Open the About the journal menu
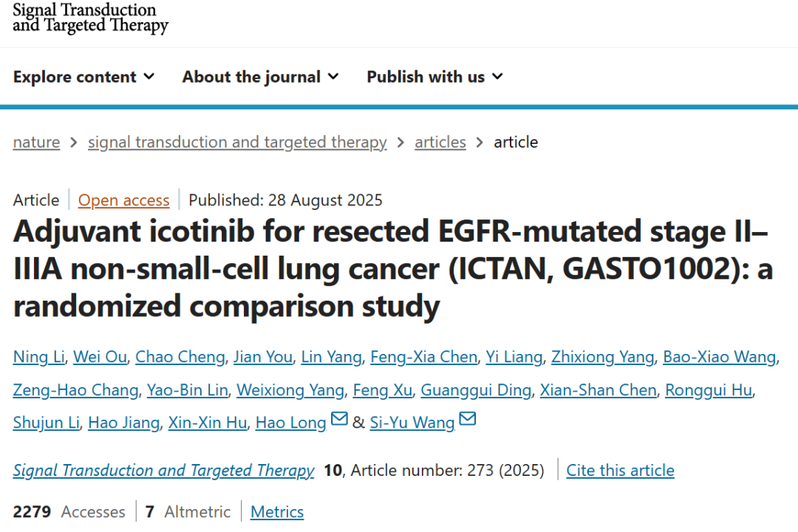This screenshot has height=532, width=798. coord(260,77)
